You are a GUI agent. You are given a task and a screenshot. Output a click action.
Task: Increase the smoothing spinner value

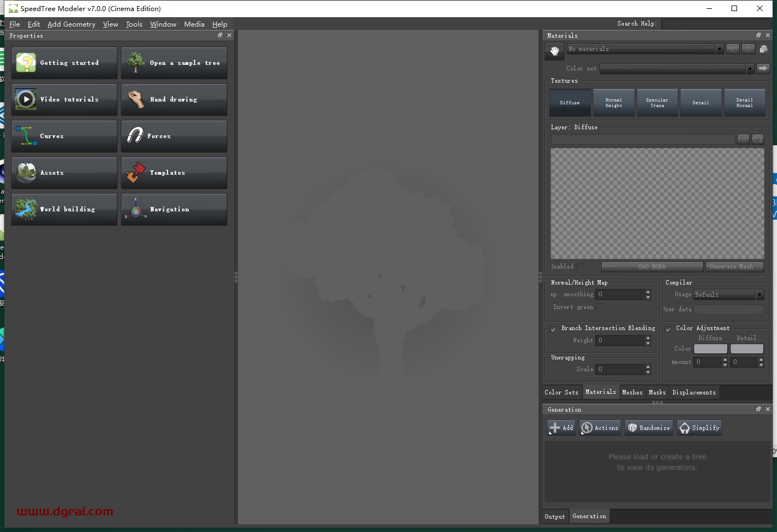[648, 292]
